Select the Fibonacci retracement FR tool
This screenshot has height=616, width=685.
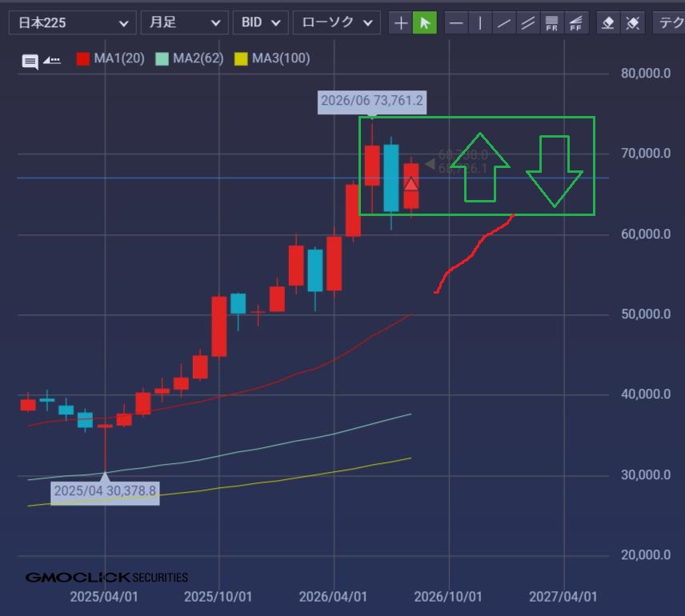coord(551,22)
